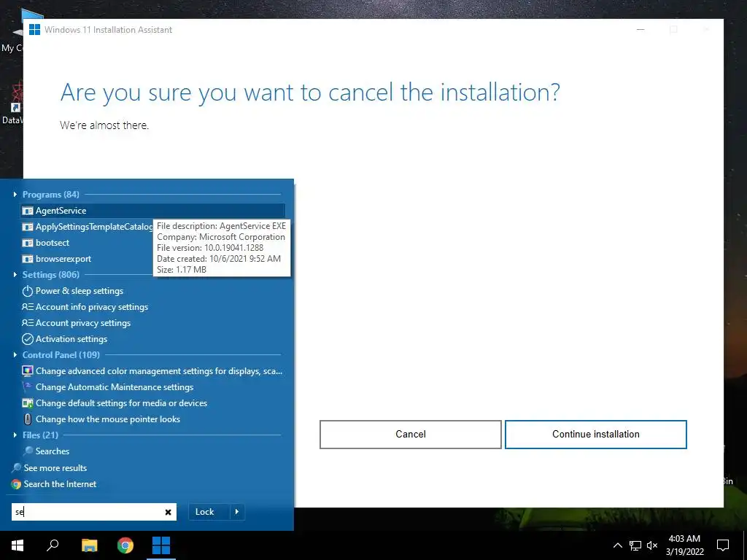Click the Power & sleep settings icon
Image resolution: width=747 pixels, height=560 pixels.
tap(28, 291)
